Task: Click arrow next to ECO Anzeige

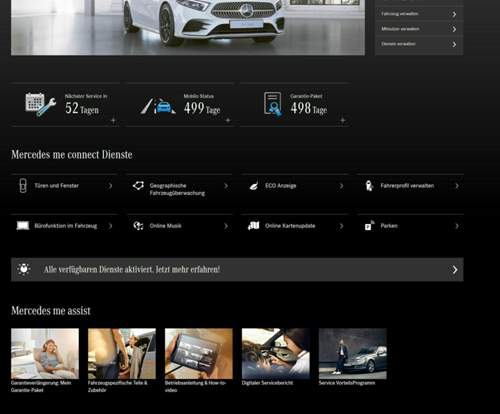Action: click(x=341, y=186)
